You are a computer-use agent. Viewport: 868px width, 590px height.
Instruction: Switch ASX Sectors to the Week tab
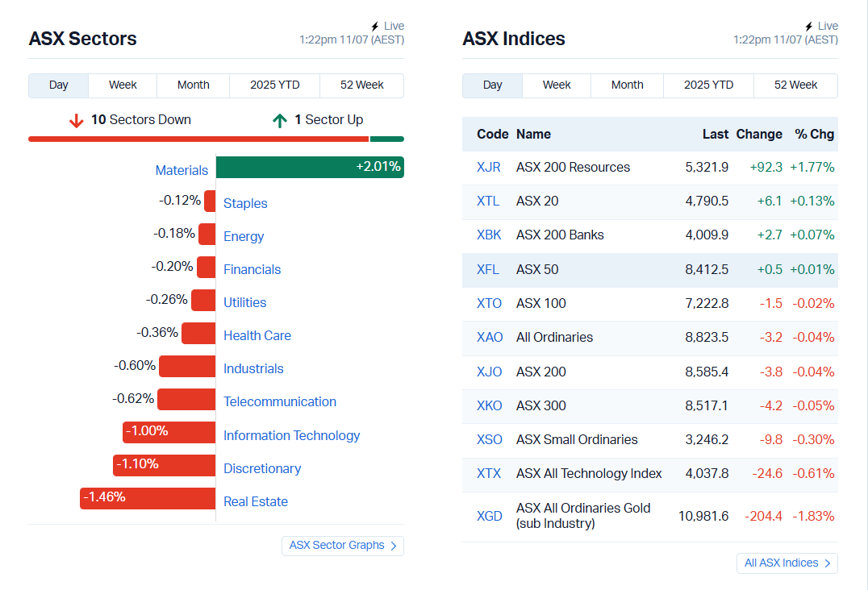coord(123,85)
